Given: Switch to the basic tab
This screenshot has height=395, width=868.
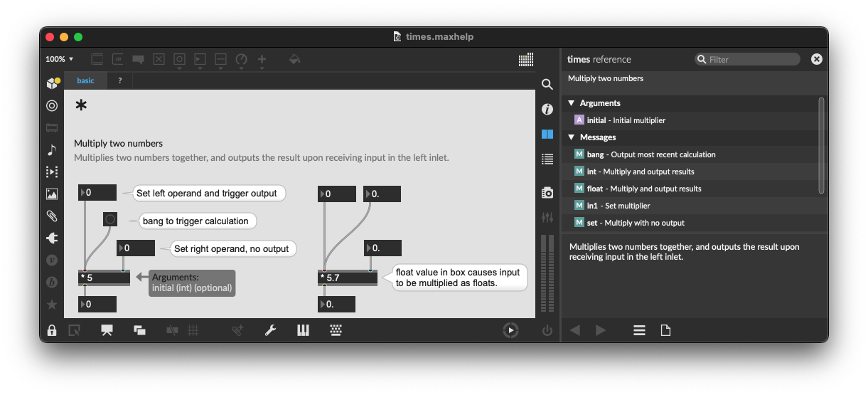Looking at the screenshot, I should [85, 80].
